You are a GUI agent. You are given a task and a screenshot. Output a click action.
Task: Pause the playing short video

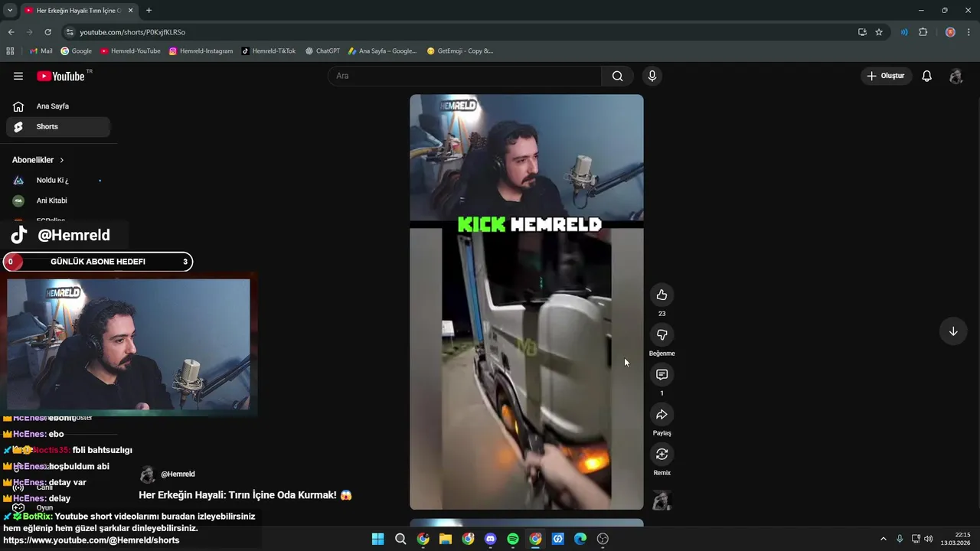pos(526,302)
